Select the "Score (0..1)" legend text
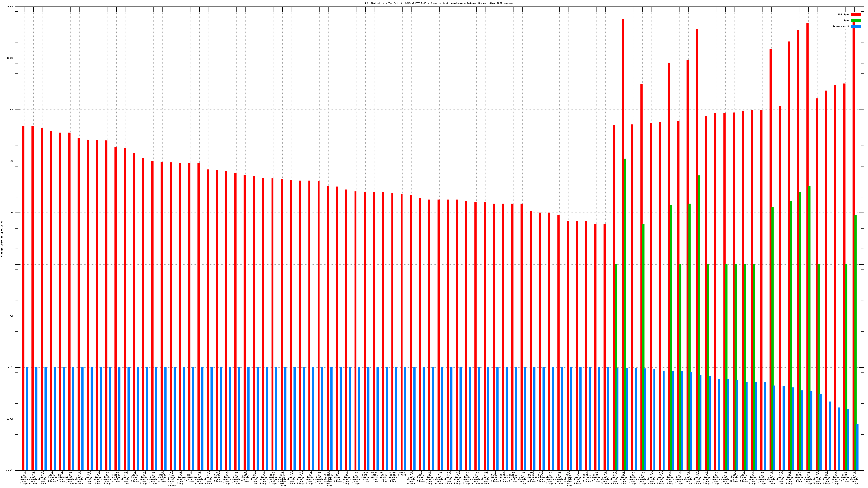The height and width of the screenshot is (488, 868). [x=841, y=26]
